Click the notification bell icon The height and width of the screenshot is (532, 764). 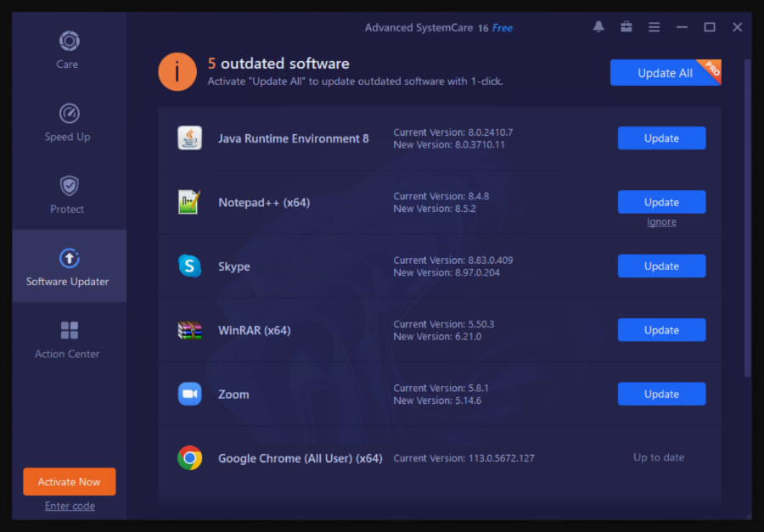(x=598, y=27)
